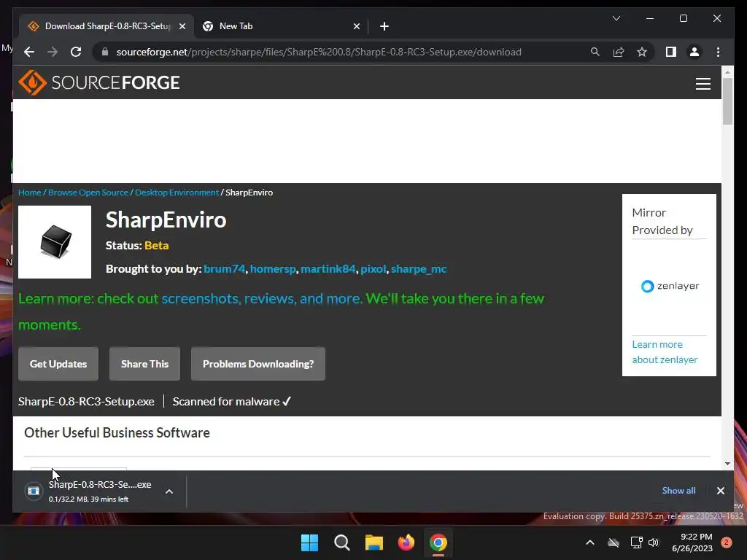Click the share page icon in address bar
The height and width of the screenshot is (560, 747).
pyautogui.click(x=619, y=52)
